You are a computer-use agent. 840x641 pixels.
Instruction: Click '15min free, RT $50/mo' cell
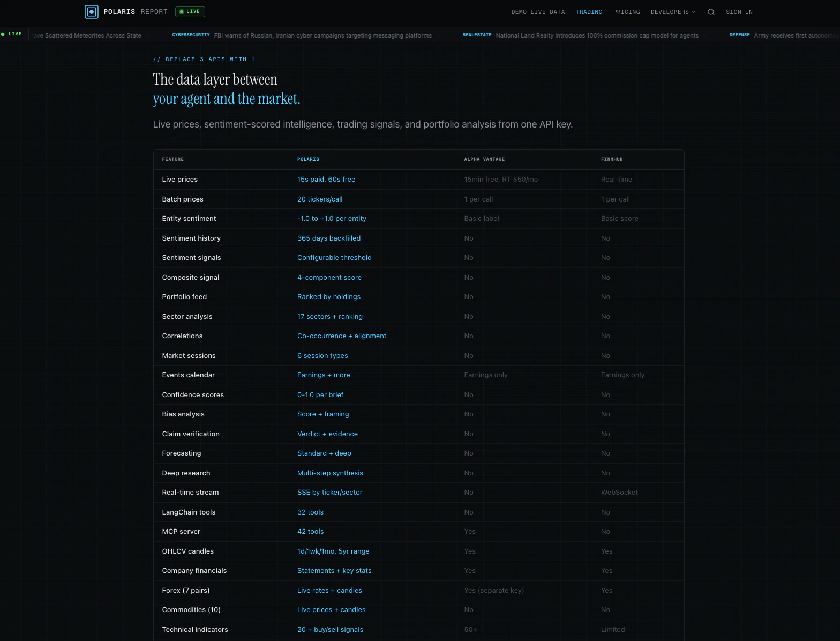501,180
